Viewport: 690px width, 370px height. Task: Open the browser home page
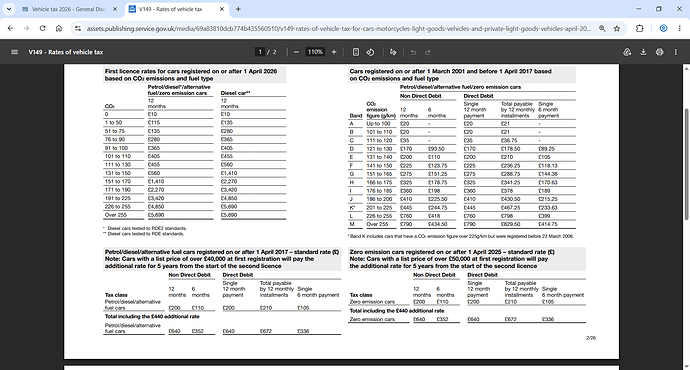pos(59,28)
